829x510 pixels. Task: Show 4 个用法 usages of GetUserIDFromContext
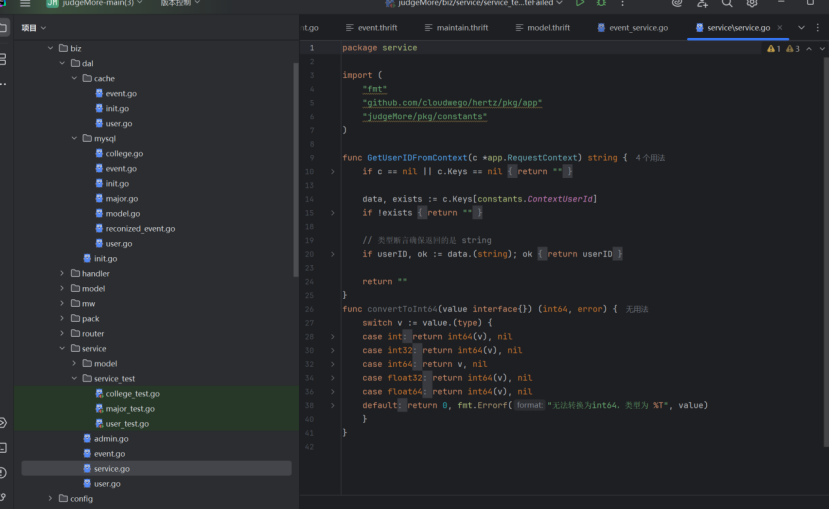[x=650, y=158]
